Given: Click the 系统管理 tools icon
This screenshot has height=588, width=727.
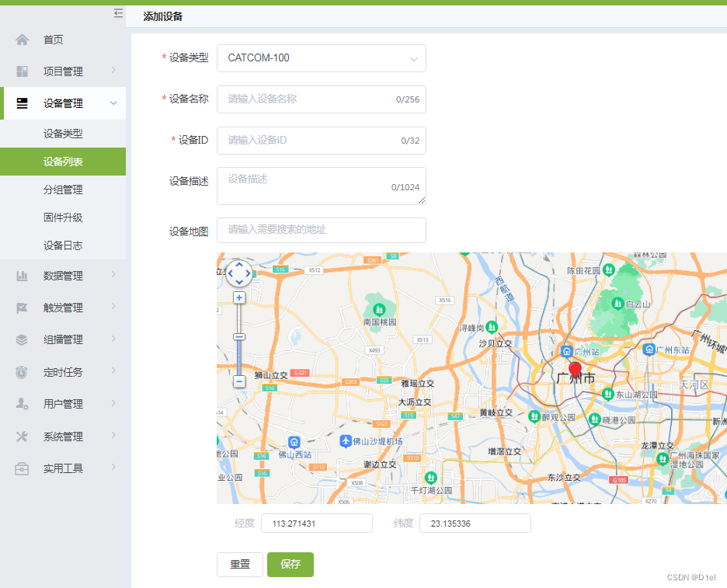Looking at the screenshot, I should click(x=22, y=437).
